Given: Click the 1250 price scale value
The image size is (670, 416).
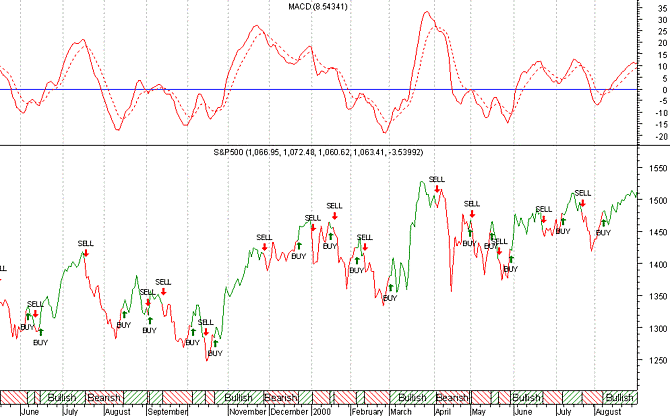Looking at the screenshot, I should coord(658,360).
